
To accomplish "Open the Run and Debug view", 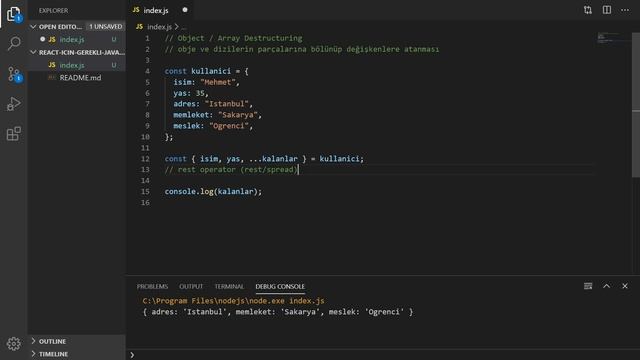I will coord(13,104).
